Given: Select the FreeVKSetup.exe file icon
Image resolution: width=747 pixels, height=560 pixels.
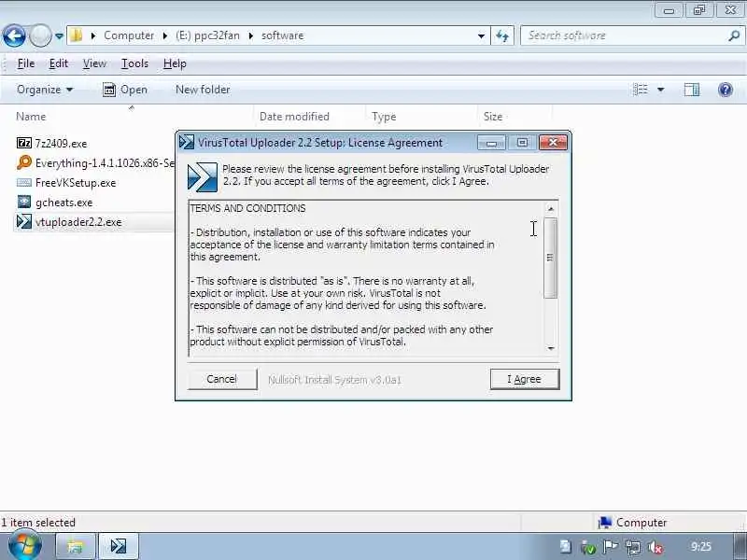Looking at the screenshot, I should point(24,183).
